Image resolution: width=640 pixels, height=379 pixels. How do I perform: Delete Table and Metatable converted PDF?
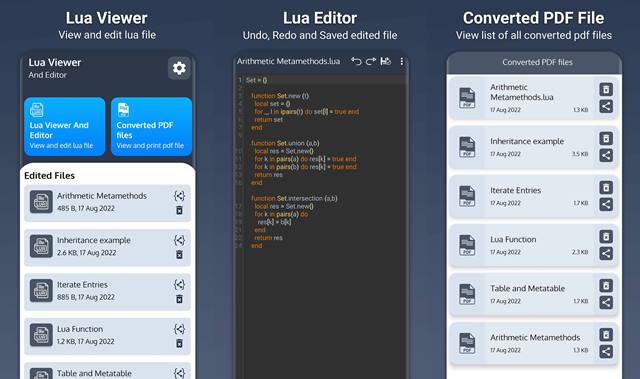(606, 286)
